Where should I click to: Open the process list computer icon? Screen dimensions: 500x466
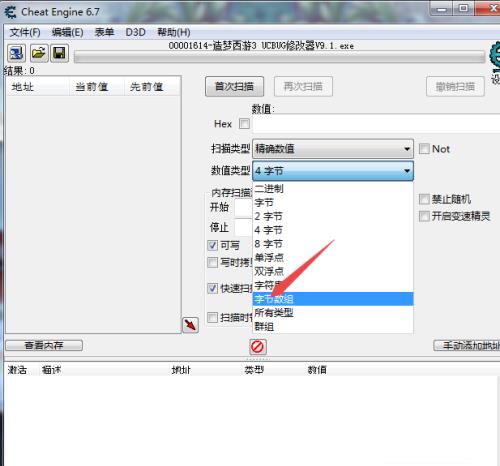[x=16, y=53]
